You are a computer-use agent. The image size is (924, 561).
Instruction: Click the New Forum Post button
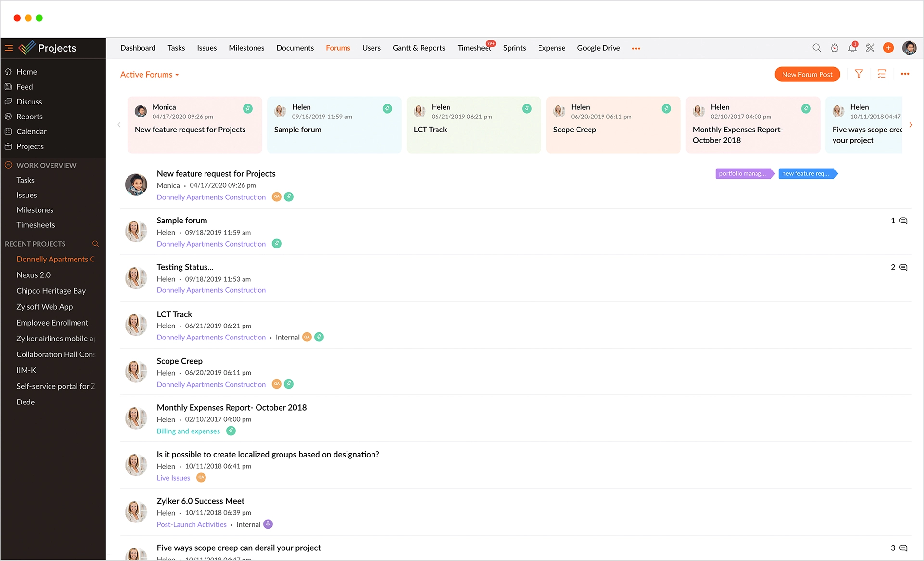807,74
